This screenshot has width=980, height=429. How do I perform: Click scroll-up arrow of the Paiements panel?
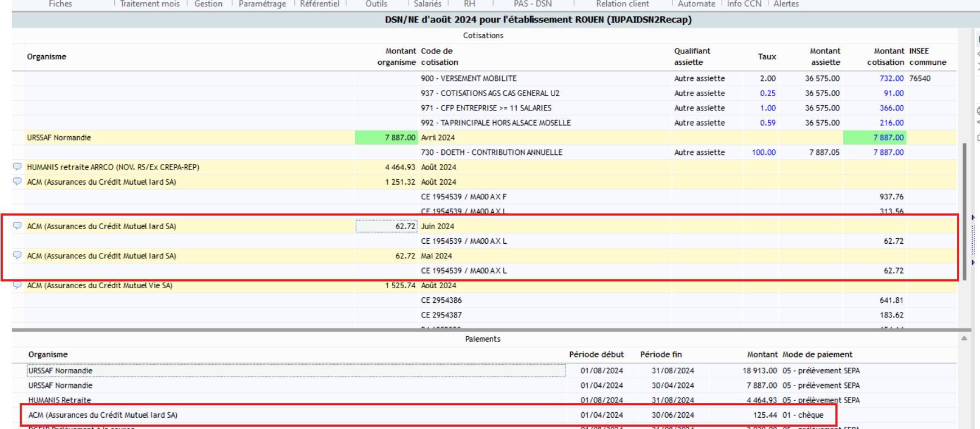point(964,338)
